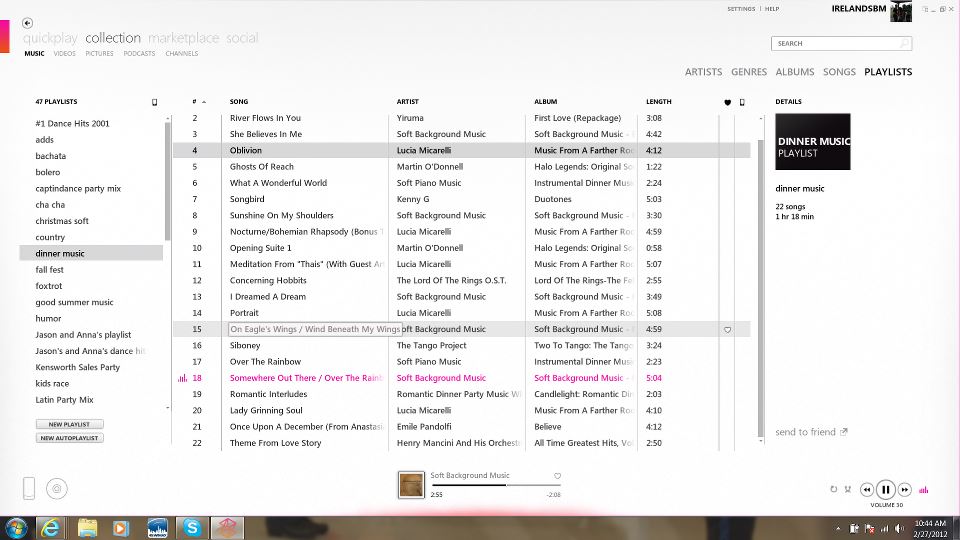The height and width of the screenshot is (540, 960).
Task: Open Skype from the taskbar
Action: [192, 528]
